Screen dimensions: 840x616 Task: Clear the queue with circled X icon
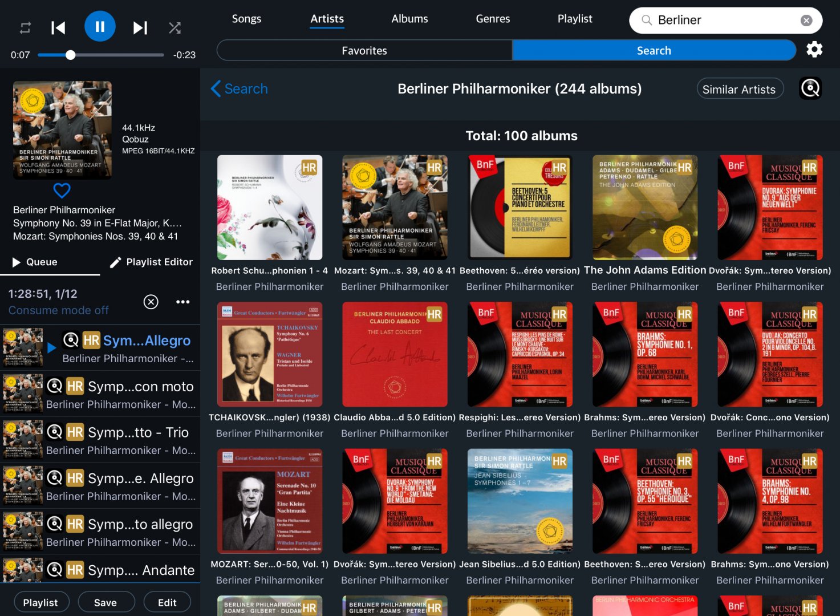[151, 302]
